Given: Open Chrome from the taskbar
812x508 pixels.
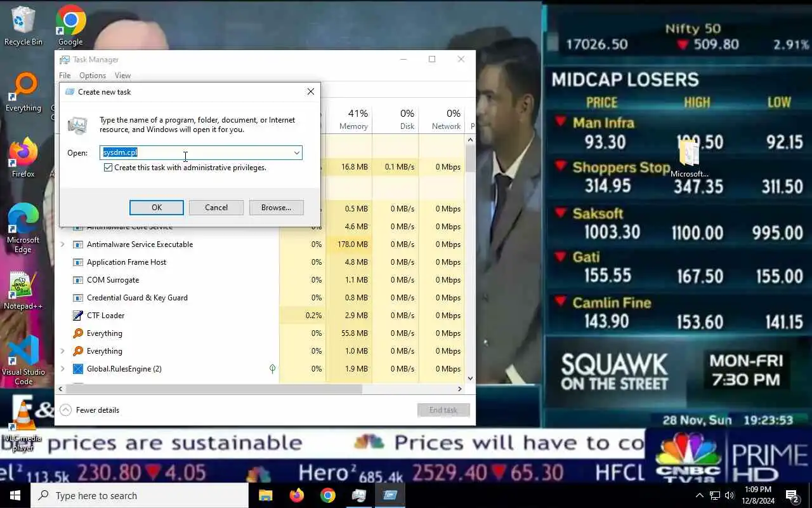Looking at the screenshot, I should click(x=327, y=495).
